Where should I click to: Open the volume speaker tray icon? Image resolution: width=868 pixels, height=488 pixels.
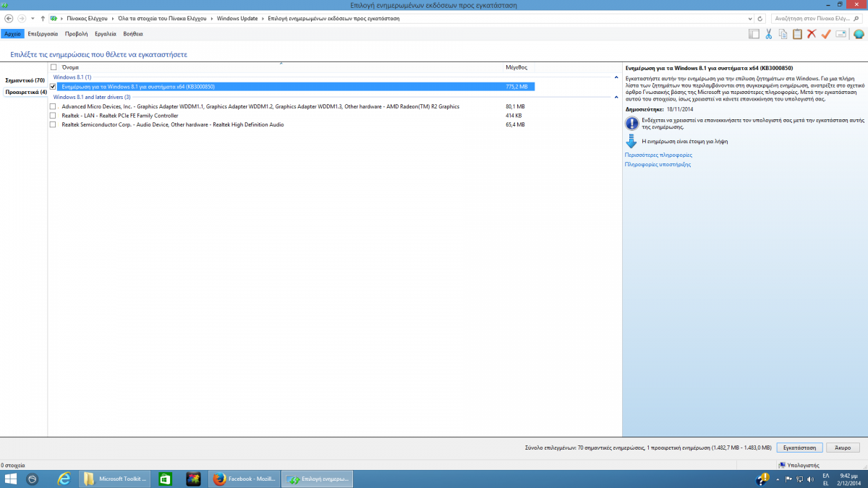tap(811, 479)
